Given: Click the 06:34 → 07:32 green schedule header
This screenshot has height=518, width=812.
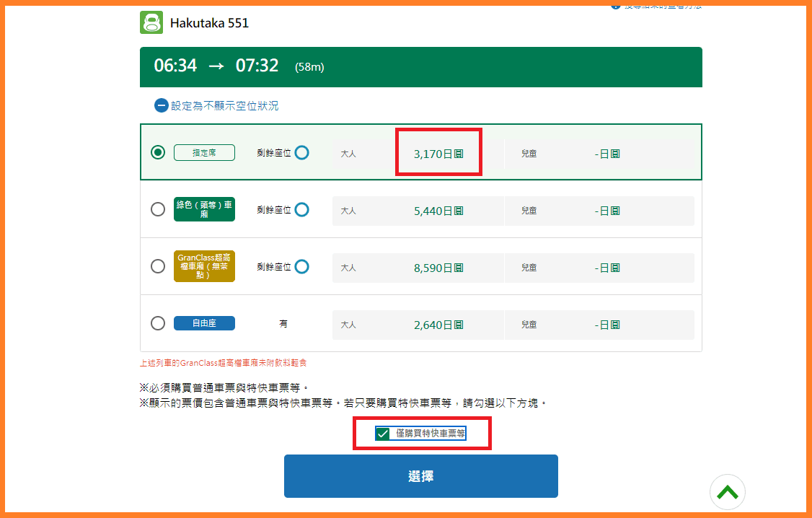Looking at the screenshot, I should pyautogui.click(x=420, y=66).
